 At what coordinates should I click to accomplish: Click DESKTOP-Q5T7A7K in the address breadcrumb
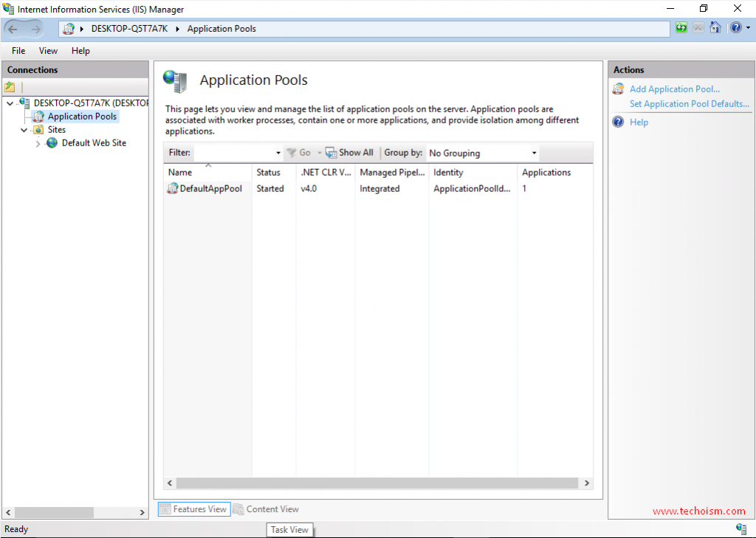pyautogui.click(x=129, y=29)
